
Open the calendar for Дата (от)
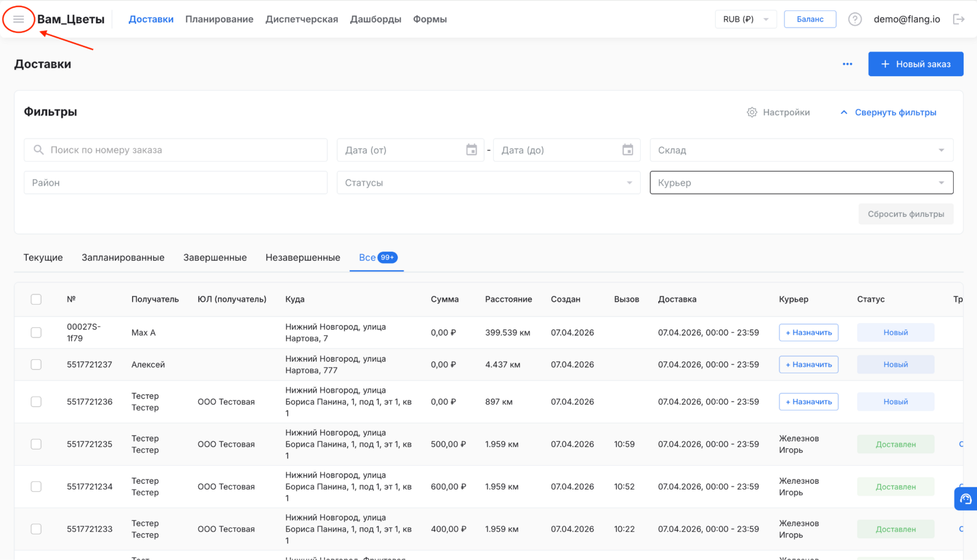pyautogui.click(x=471, y=150)
